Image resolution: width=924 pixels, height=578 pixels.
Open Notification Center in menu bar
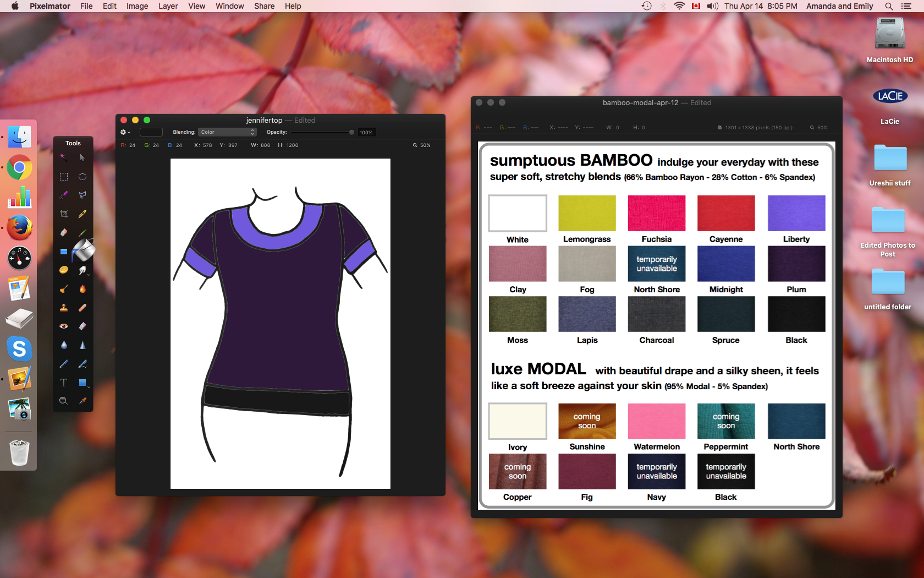click(906, 6)
